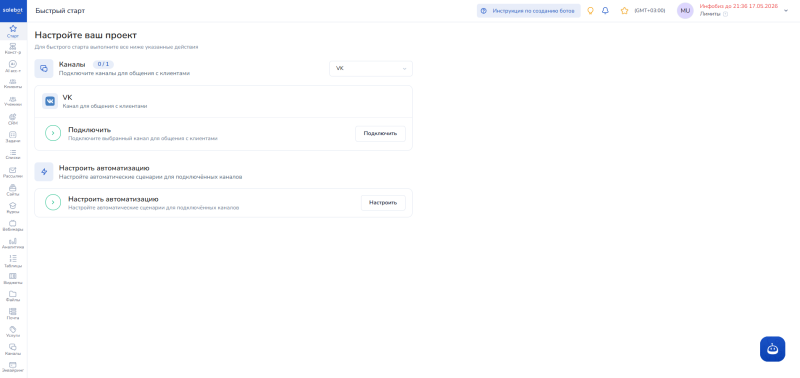Expand the Подключить step circle arrow
Viewport: 800px width, 378px height.
click(x=53, y=133)
